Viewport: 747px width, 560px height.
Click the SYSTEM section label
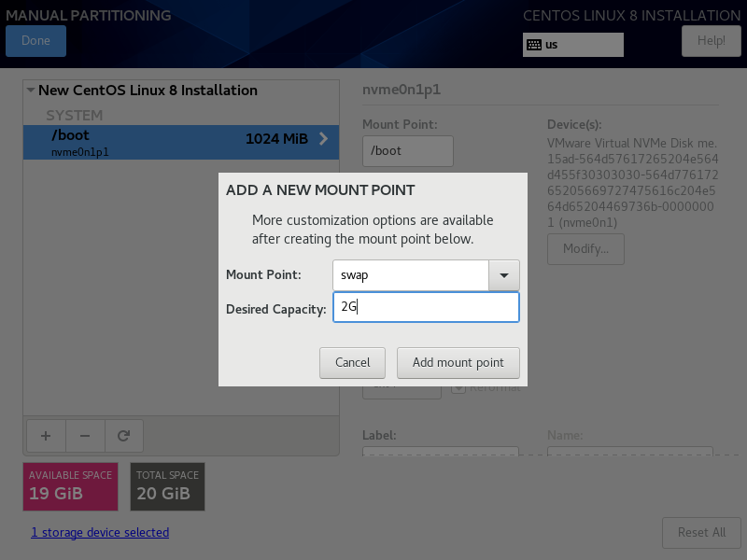75,115
